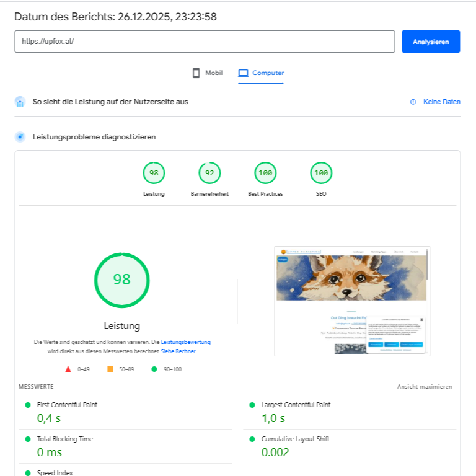Click the website screenshot thumbnail
The width and height of the screenshot is (476, 476).
pyautogui.click(x=352, y=301)
